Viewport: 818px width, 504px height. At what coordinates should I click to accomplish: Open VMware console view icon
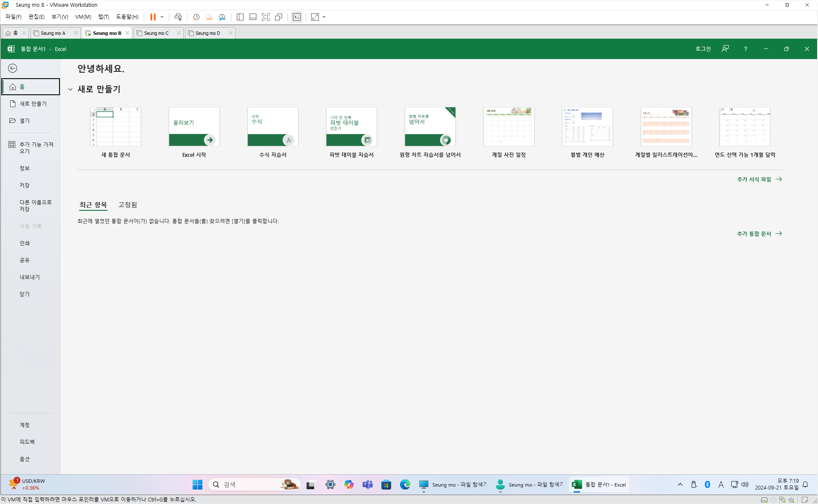tap(297, 17)
